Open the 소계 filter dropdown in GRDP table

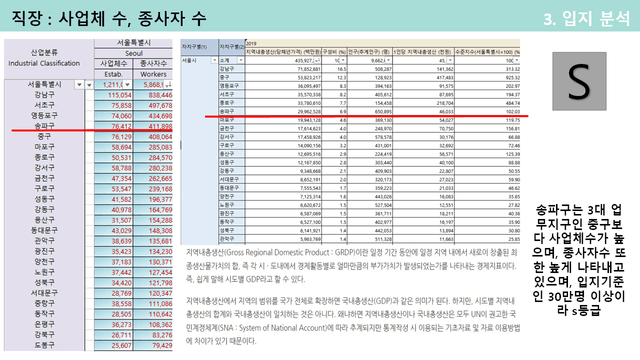click(241, 60)
